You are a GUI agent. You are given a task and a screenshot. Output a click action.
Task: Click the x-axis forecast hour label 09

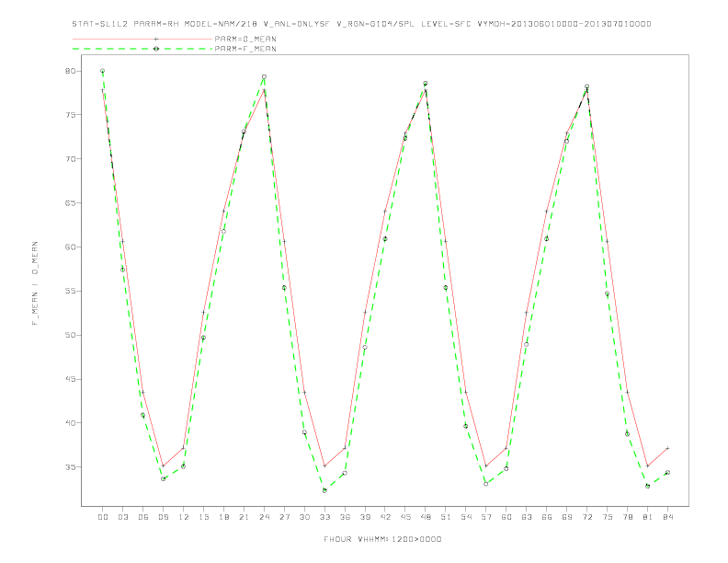coord(163,517)
